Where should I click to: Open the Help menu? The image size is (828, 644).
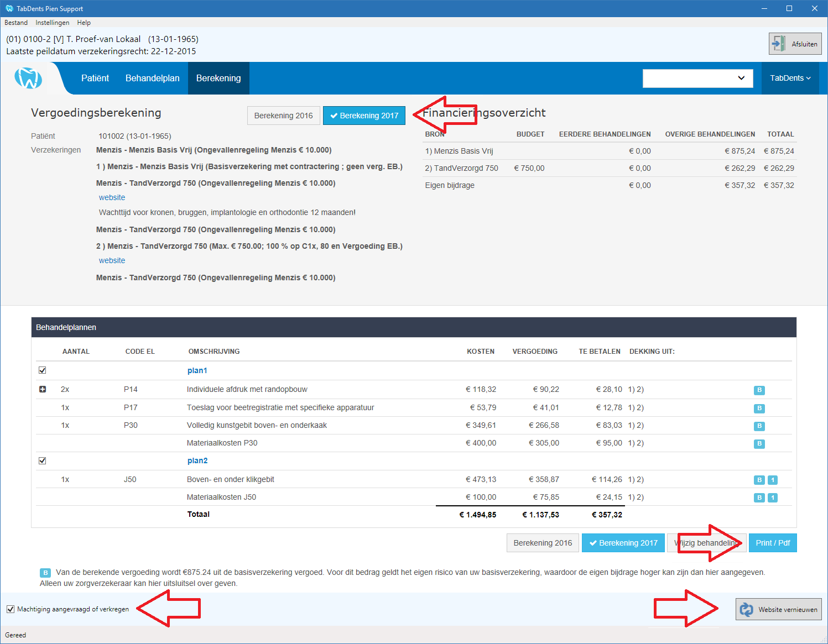coord(84,23)
